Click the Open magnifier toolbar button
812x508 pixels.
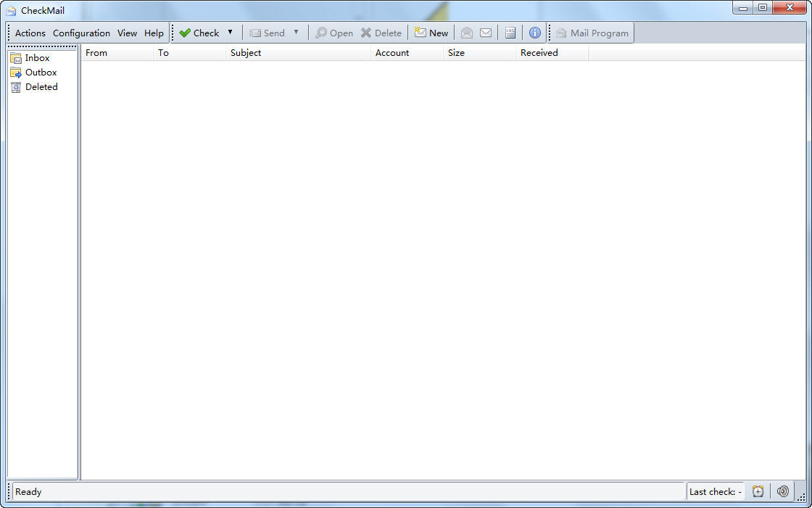point(334,33)
